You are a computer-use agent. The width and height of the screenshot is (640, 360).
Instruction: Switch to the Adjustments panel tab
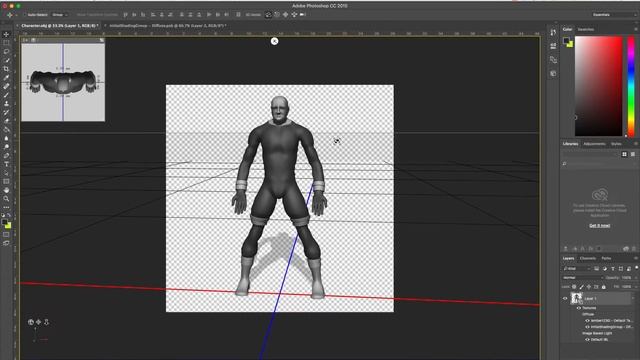(x=594, y=144)
